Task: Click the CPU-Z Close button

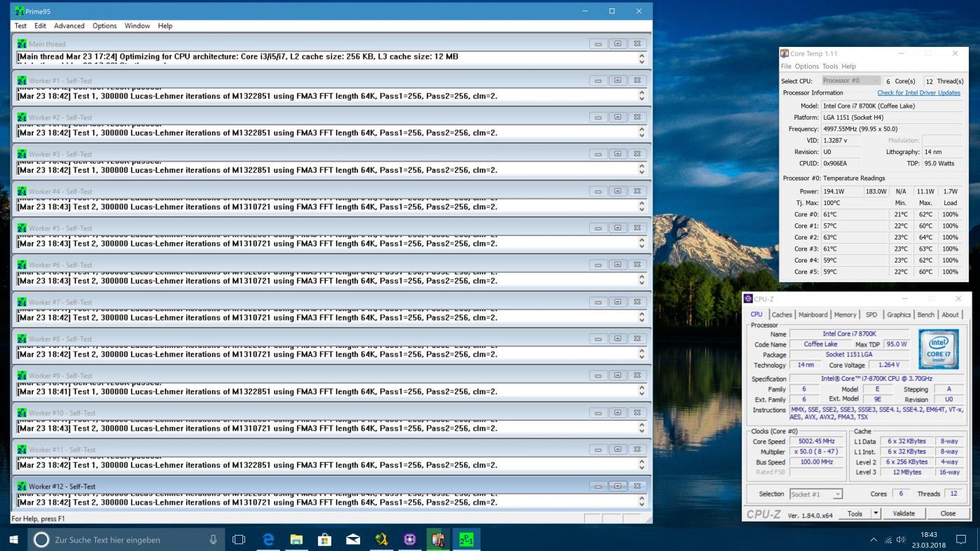Action: tap(948, 513)
